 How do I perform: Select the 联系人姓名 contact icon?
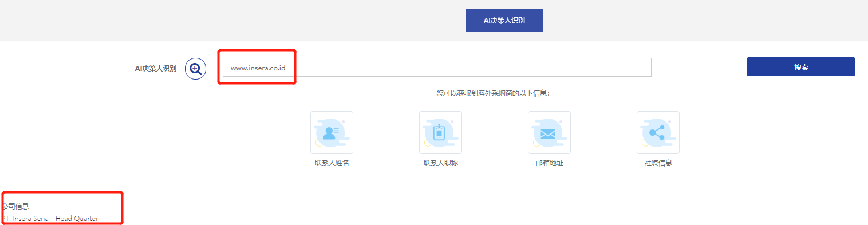pos(332,132)
